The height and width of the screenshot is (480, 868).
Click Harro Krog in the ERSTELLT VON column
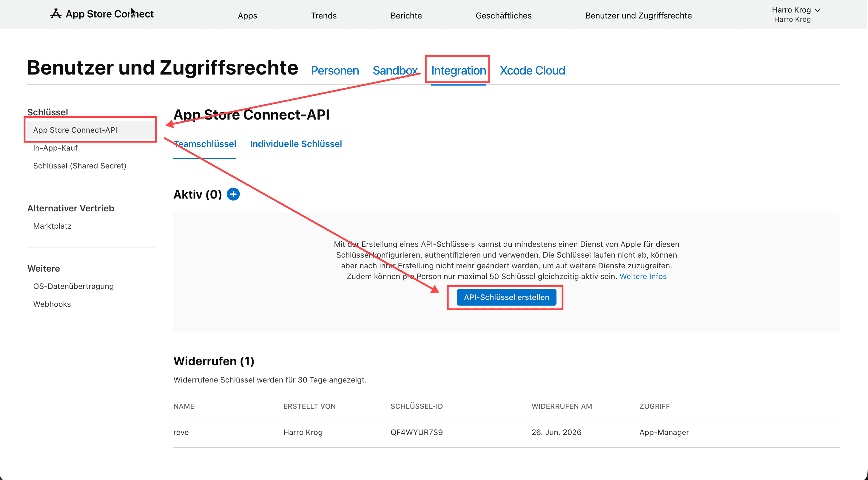pyautogui.click(x=303, y=433)
